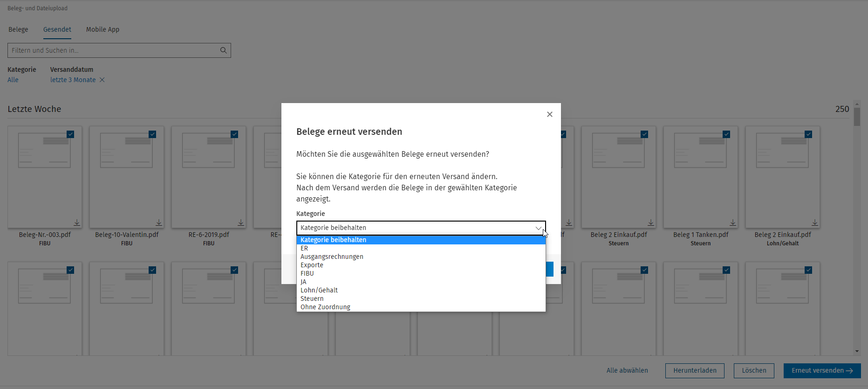
Task: Deselect checkbox of Beleg 2 Einkauf.pdf (Lohn/Gehalt)
Action: pos(808,134)
